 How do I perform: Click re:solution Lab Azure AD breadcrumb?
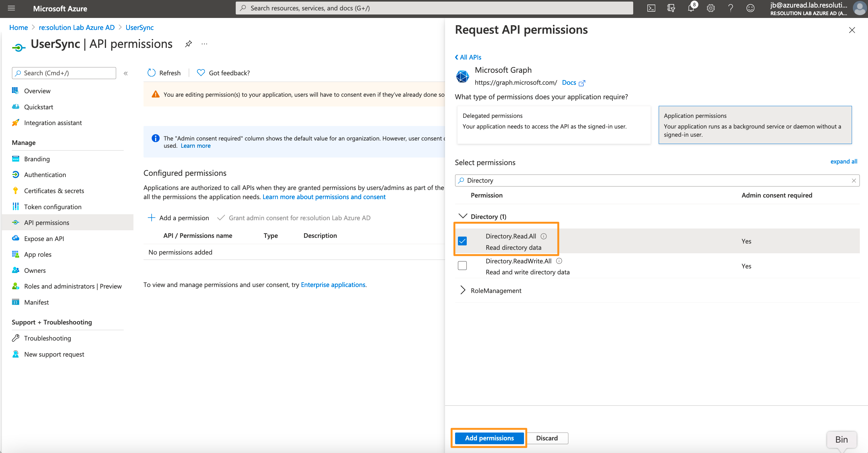pos(77,27)
